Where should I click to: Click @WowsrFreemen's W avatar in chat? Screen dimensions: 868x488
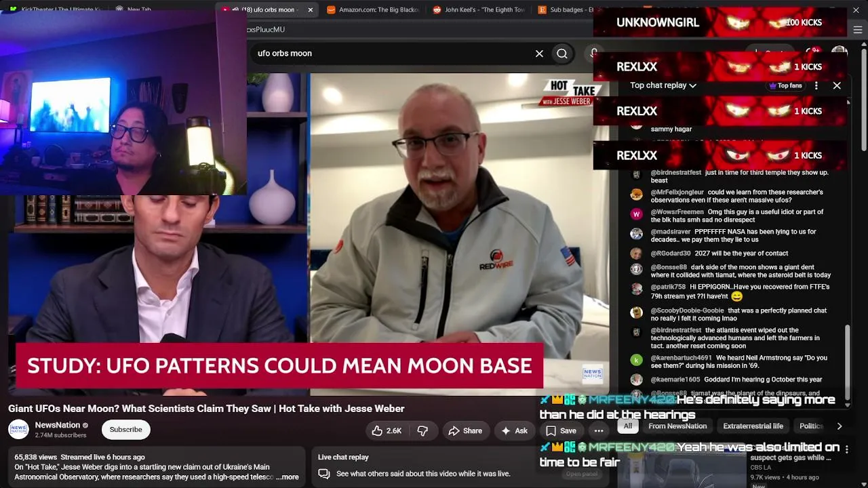[636, 215]
